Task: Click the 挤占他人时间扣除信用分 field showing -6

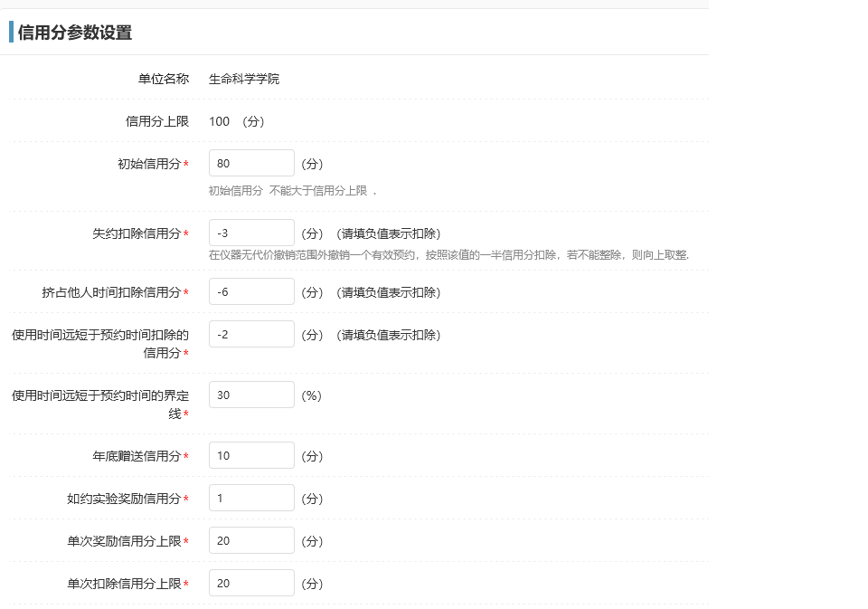Action: tap(250, 291)
